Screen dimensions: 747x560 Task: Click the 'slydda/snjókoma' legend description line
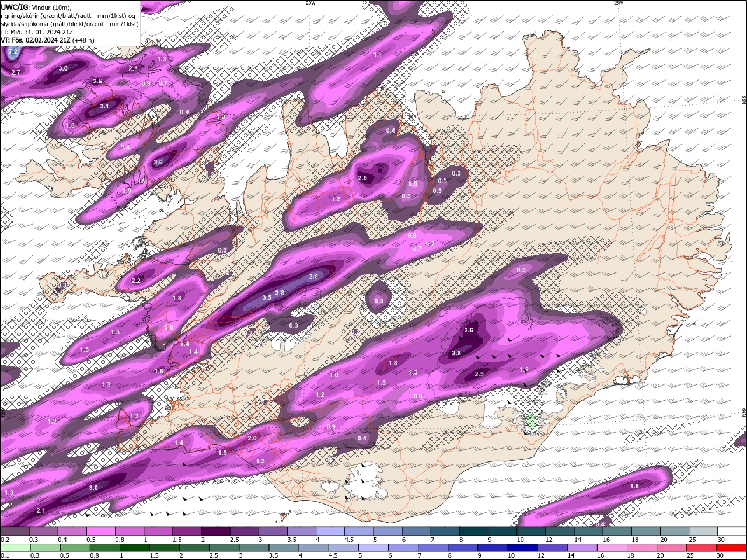coord(70,24)
